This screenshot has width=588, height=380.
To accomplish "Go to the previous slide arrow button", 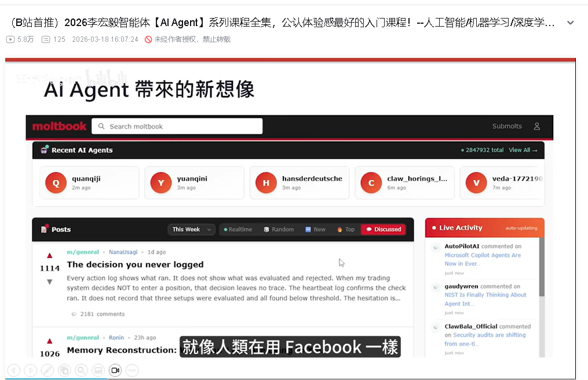I will (x=13, y=370).
